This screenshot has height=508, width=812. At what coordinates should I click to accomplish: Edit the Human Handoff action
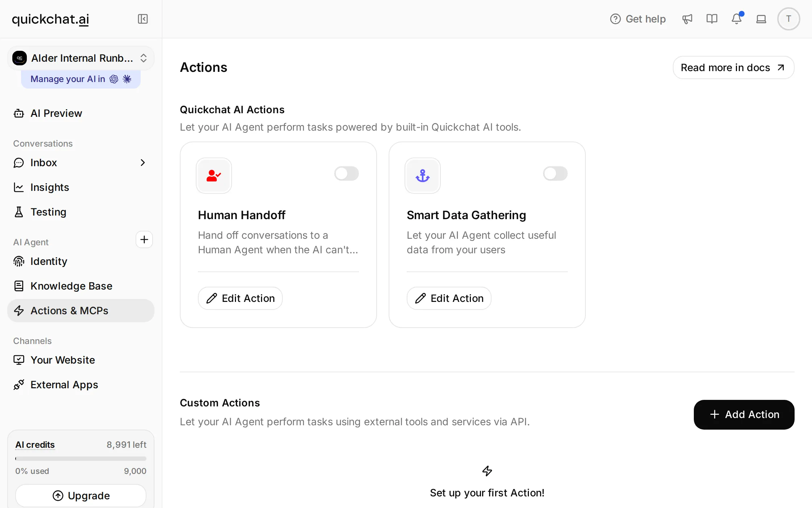pyautogui.click(x=240, y=298)
